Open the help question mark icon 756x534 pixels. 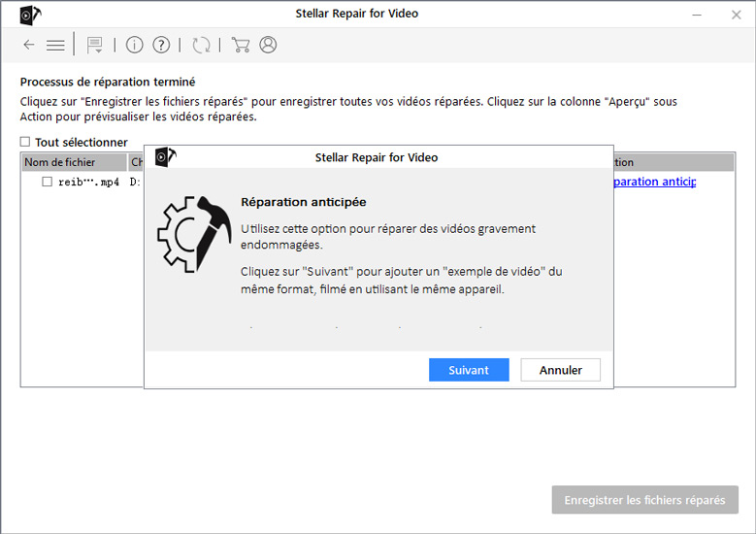click(161, 45)
